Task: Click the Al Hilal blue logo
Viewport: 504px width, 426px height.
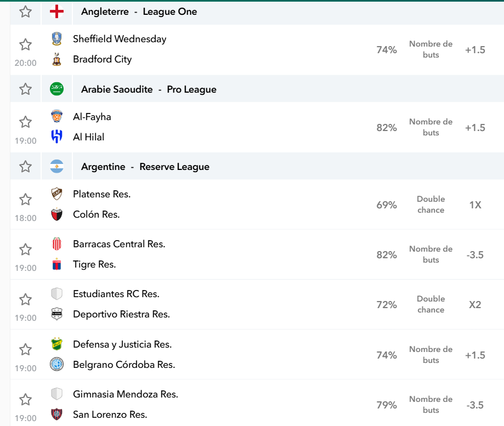Action: [56, 137]
